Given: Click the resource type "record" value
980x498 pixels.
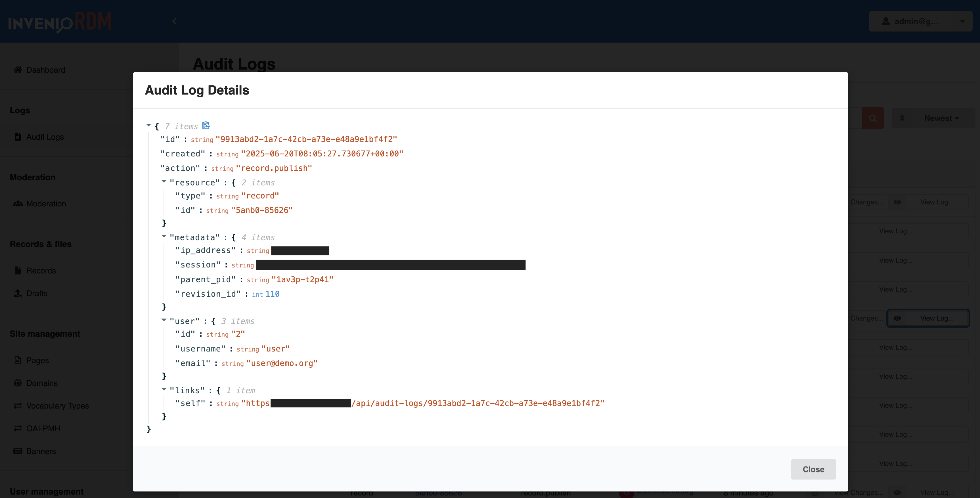Looking at the screenshot, I should point(260,196).
